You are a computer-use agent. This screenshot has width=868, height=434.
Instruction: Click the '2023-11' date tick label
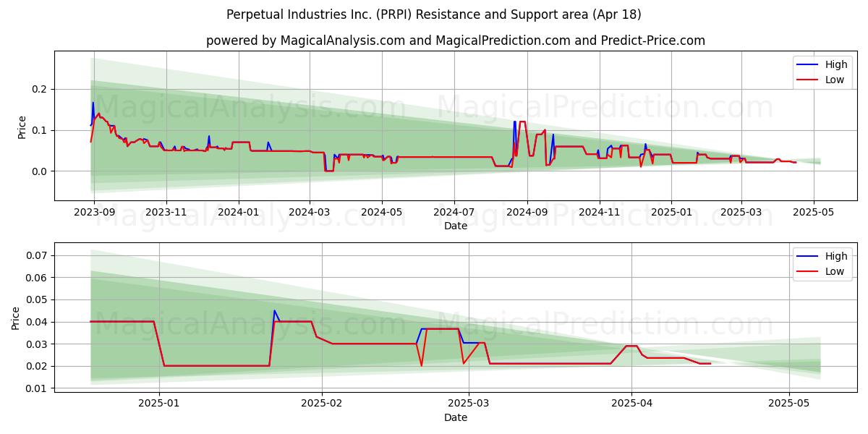click(166, 212)
